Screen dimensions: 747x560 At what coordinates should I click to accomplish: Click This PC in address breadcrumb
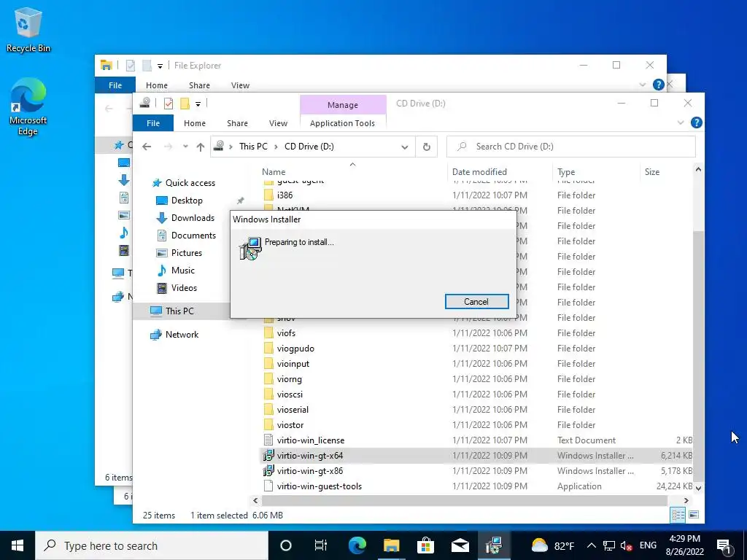coord(253,146)
